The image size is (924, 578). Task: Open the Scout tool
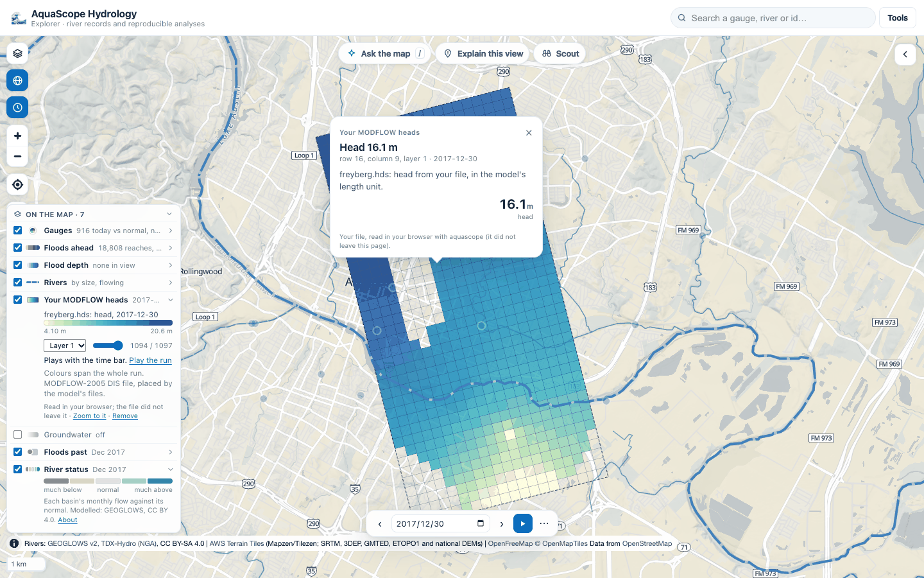[x=560, y=54]
